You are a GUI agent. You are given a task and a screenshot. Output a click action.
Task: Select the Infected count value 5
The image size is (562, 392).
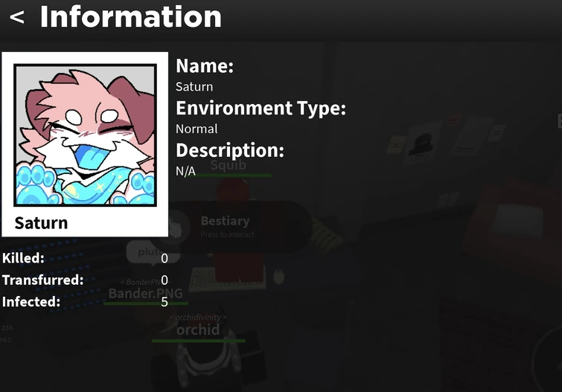(x=165, y=302)
